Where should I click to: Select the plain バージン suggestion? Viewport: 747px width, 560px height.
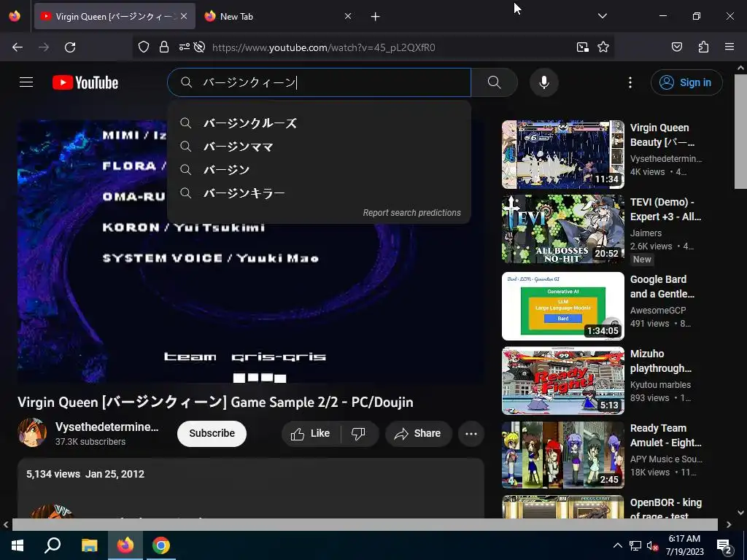click(x=320, y=170)
